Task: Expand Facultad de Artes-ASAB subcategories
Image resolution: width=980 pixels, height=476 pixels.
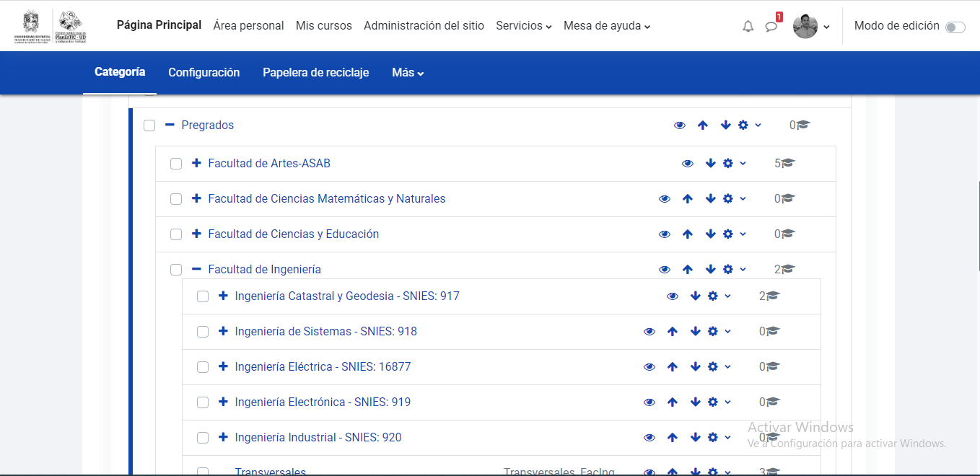Action: tap(195, 163)
